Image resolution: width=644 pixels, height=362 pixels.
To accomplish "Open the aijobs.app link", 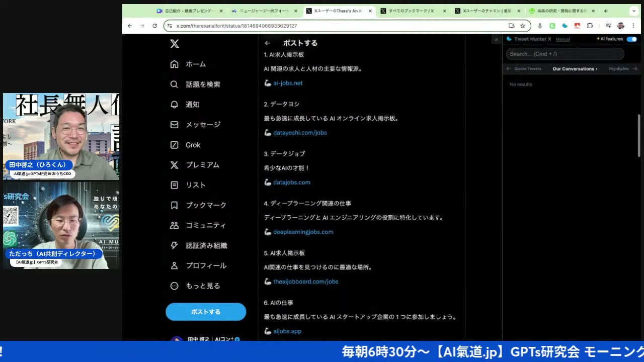I will click(287, 331).
